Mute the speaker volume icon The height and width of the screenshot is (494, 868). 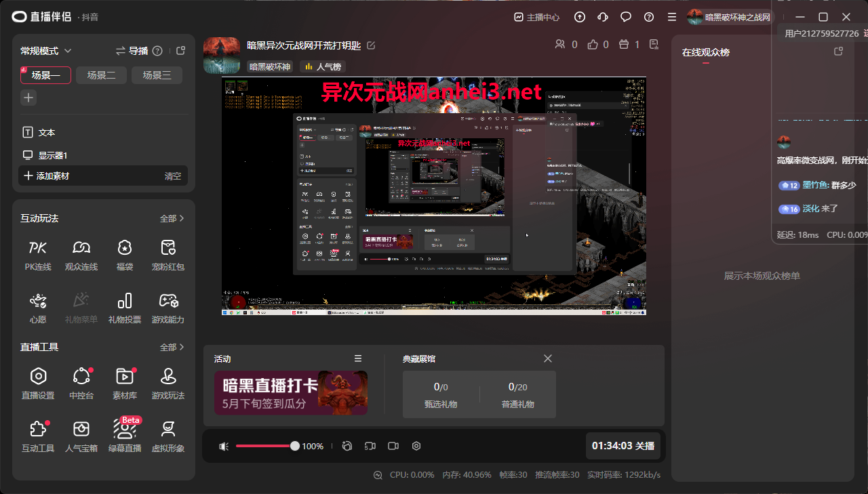point(224,446)
